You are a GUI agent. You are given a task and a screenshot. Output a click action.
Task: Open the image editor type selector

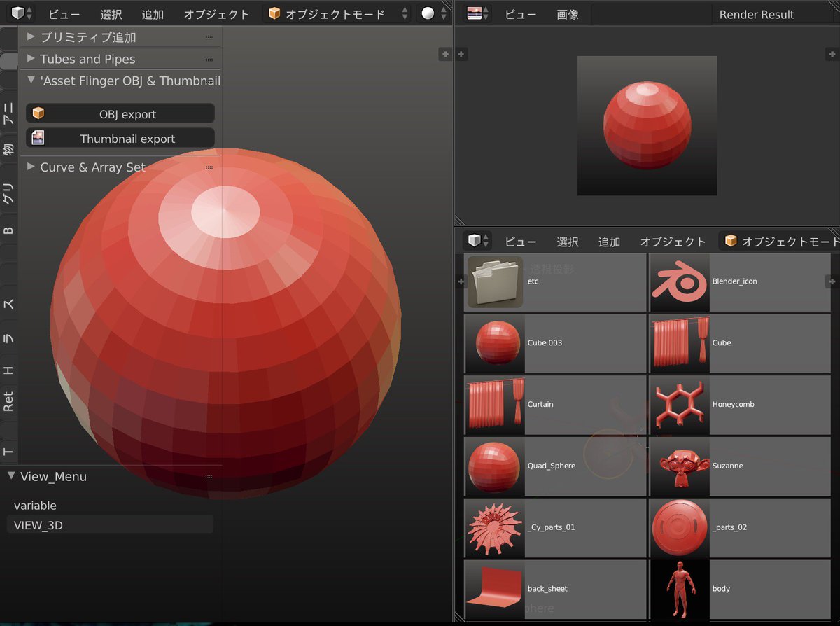click(479, 13)
